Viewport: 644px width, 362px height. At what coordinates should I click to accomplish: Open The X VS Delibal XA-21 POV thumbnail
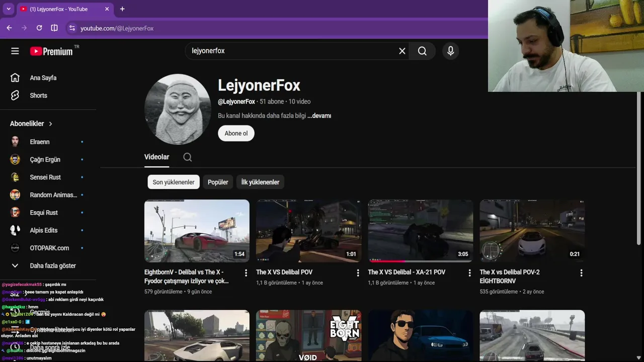(x=420, y=231)
